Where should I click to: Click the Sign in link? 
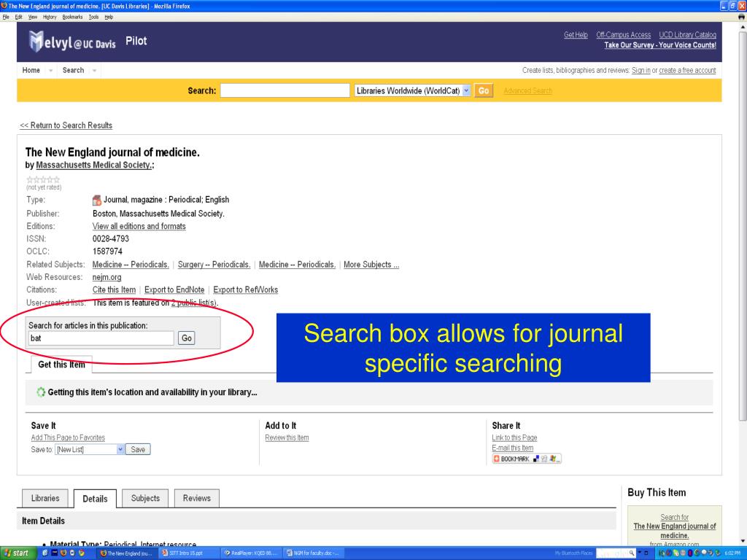(640, 71)
